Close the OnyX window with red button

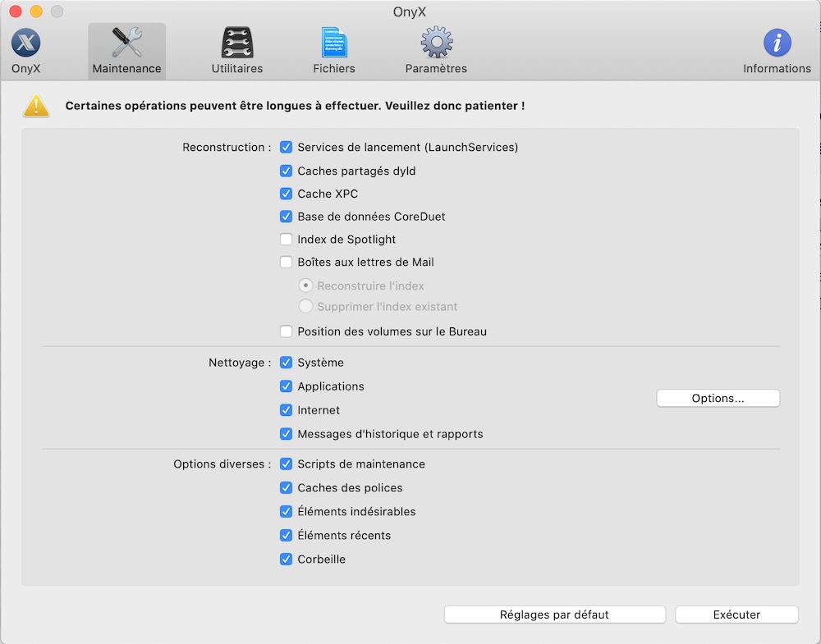tap(16, 11)
